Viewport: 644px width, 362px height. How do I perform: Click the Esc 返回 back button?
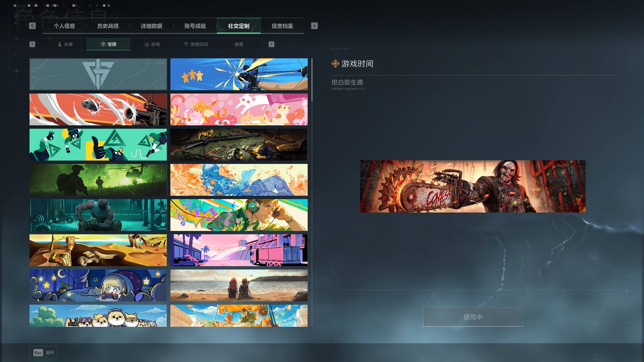[x=43, y=353]
